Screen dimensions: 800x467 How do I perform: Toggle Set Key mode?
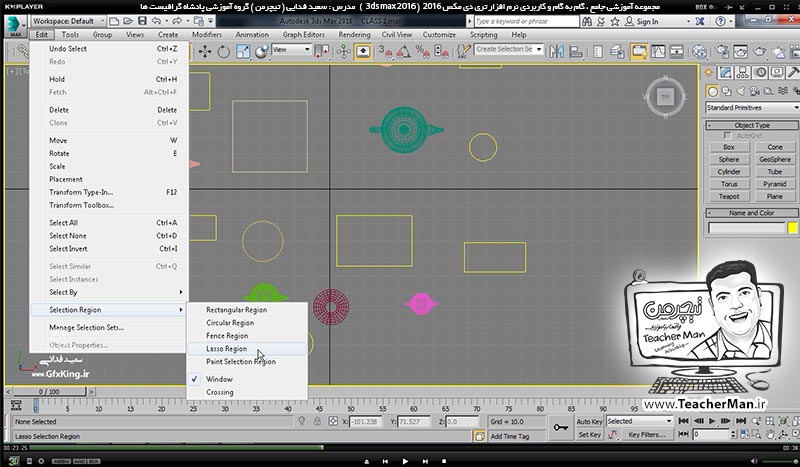[x=589, y=435]
